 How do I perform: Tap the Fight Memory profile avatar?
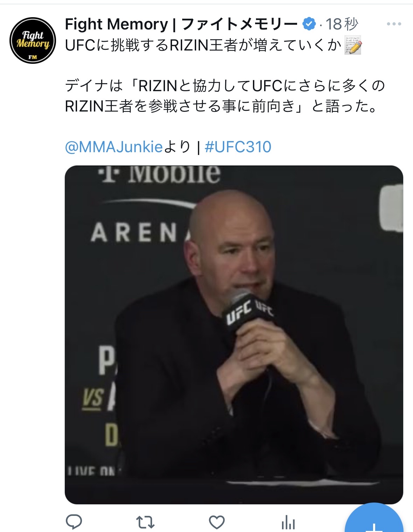[33, 40]
